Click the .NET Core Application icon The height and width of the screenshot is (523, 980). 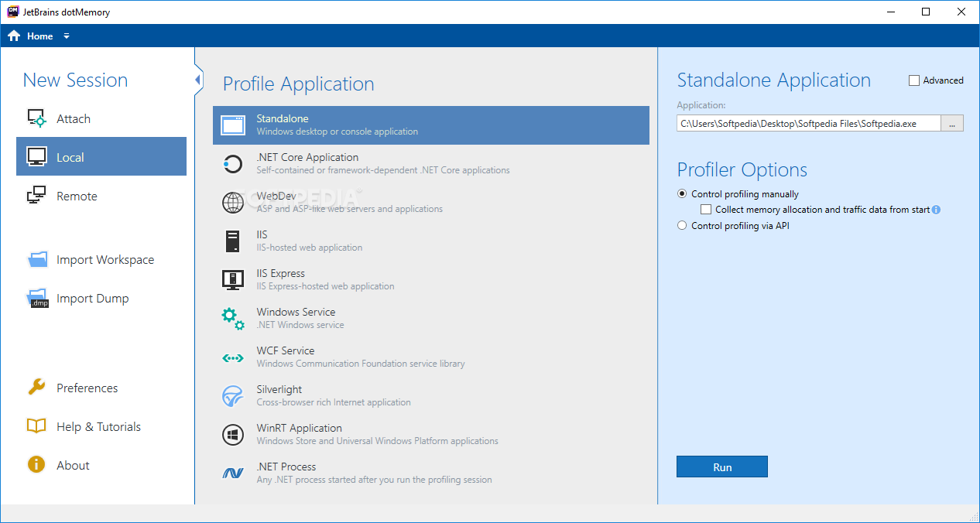coord(232,164)
